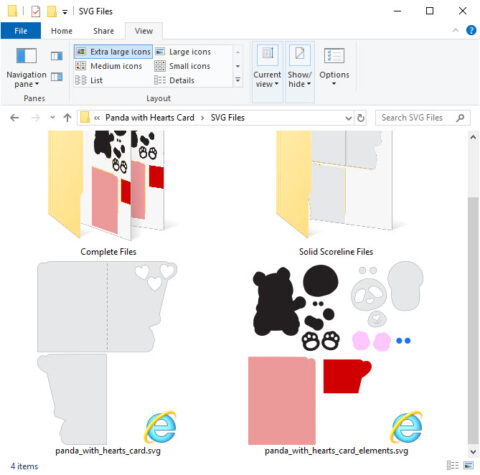Click SVG Files breadcrumb in address bar
Screen dimensions: 480x475
click(228, 118)
